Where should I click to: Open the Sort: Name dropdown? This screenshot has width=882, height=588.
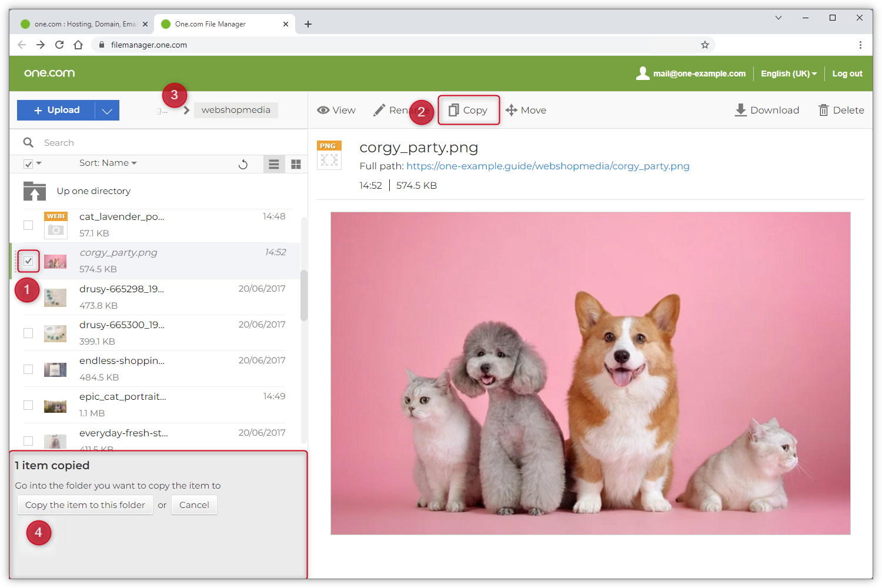coord(108,163)
